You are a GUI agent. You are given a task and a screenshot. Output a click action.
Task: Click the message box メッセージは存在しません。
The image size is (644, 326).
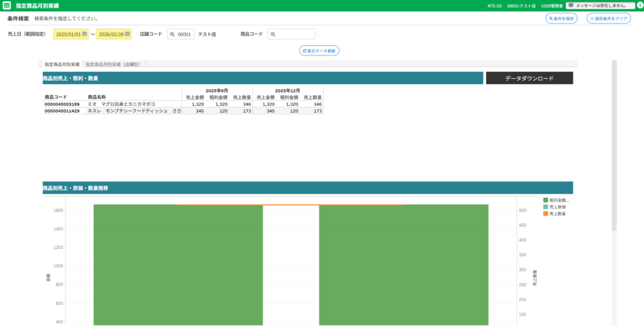(600, 6)
